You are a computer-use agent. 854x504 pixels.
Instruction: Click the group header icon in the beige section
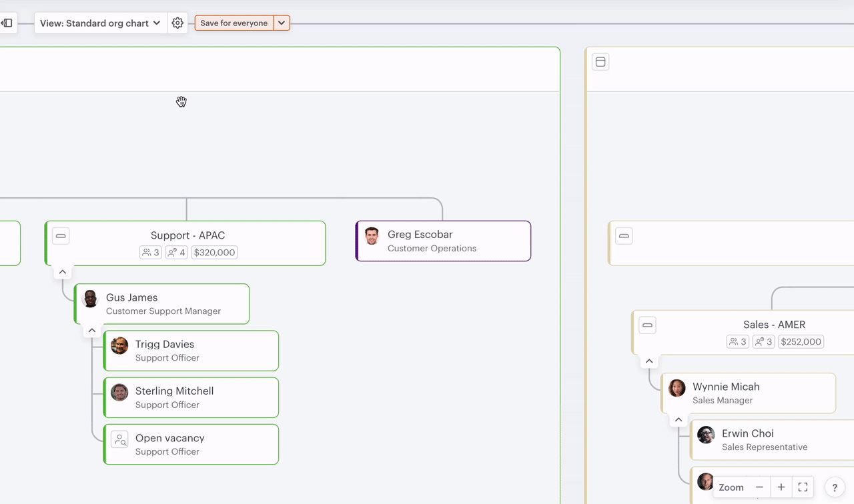point(600,62)
